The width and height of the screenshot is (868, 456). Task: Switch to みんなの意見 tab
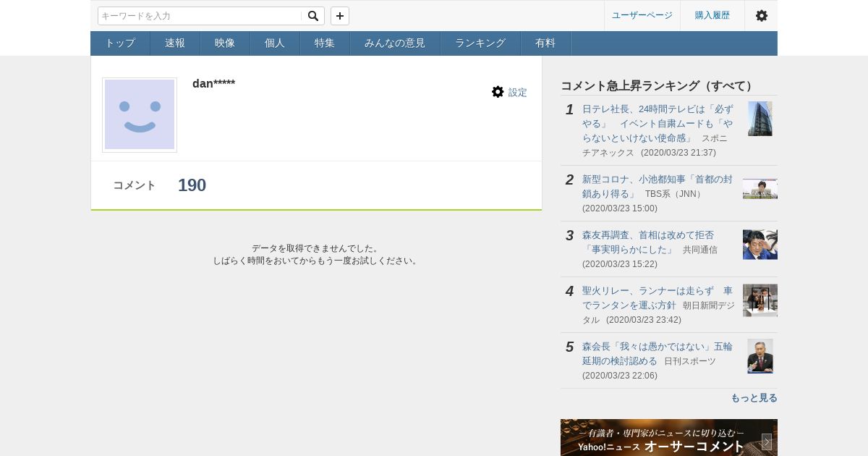pyautogui.click(x=395, y=43)
